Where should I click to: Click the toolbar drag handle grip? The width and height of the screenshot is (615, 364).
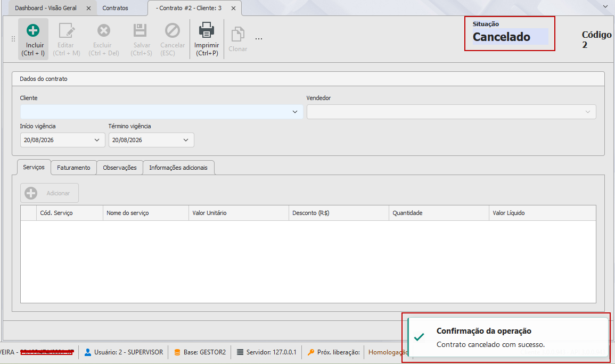13,39
